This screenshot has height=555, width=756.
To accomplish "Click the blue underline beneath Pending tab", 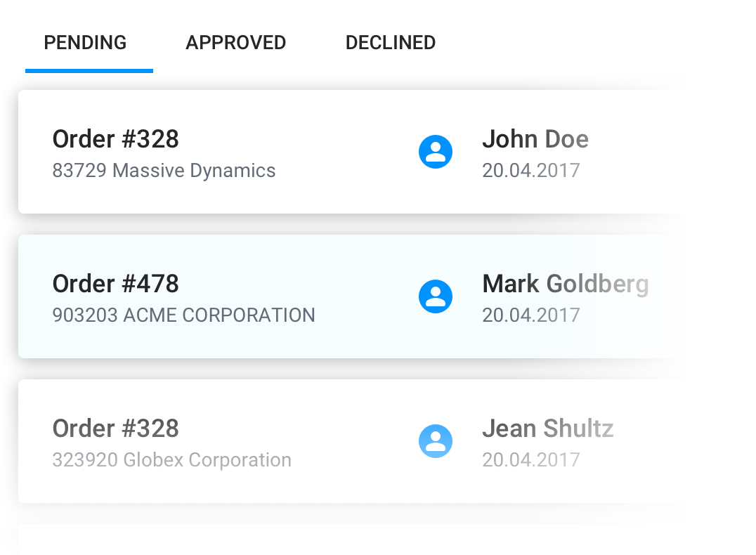I will click(89, 70).
